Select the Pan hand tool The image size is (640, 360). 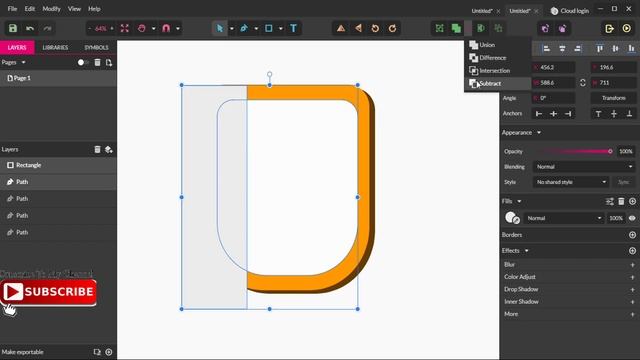point(142,28)
